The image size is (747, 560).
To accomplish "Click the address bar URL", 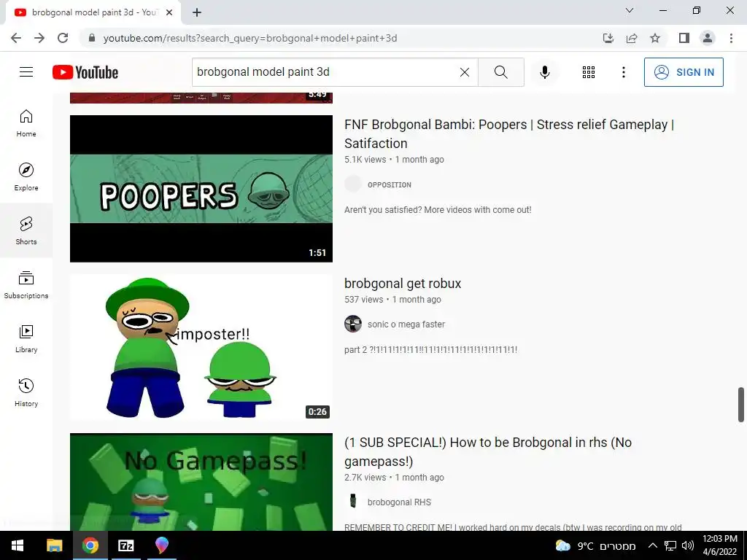I will point(249,38).
